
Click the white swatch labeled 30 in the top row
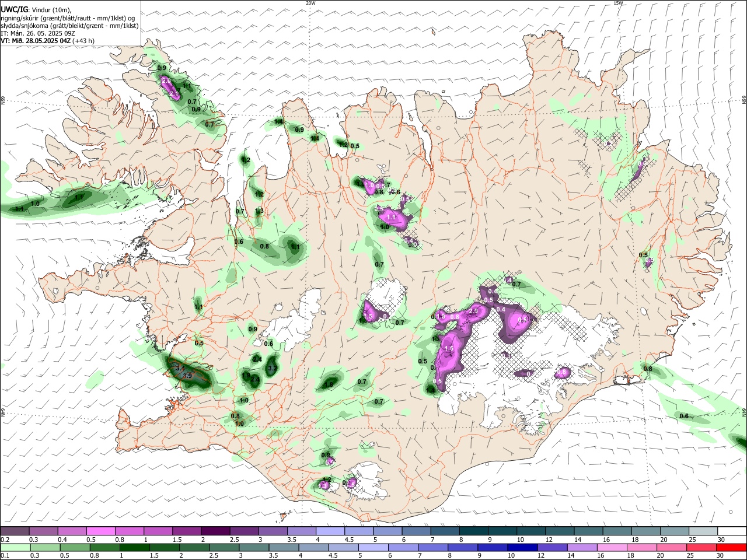(731, 531)
